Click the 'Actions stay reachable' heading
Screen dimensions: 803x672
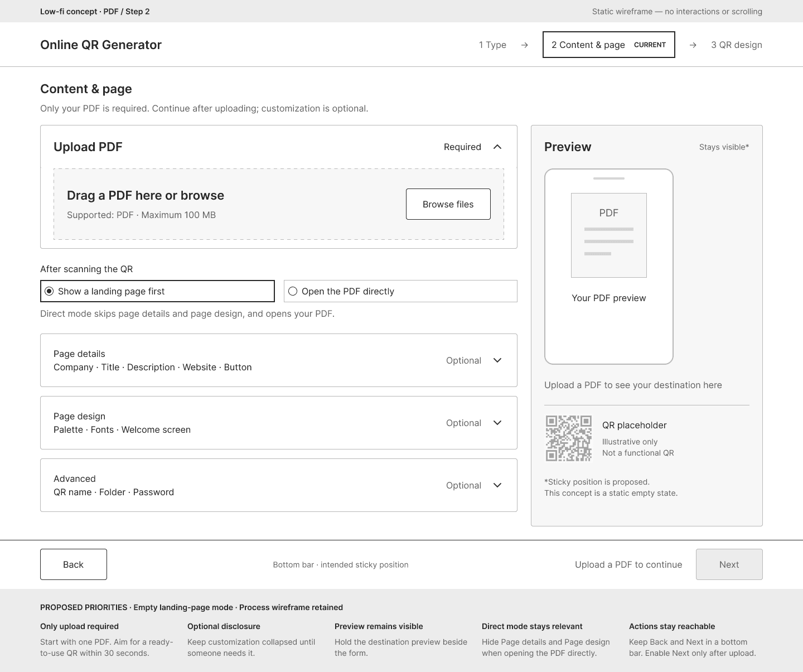click(672, 626)
